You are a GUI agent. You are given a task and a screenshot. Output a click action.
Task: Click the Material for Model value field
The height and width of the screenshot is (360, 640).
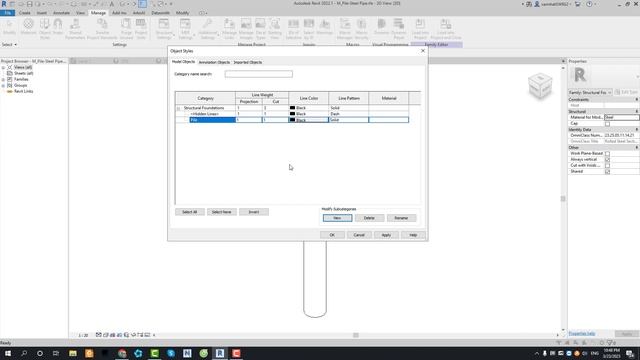click(622, 117)
